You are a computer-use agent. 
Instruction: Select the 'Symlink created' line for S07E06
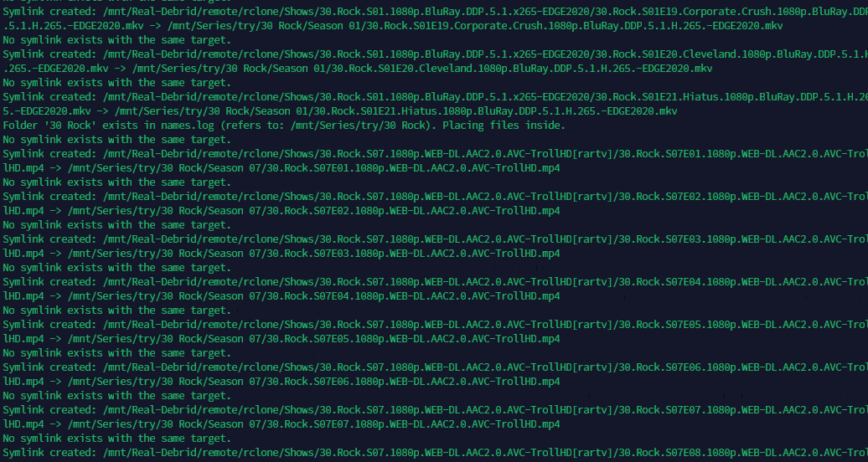coord(435,367)
